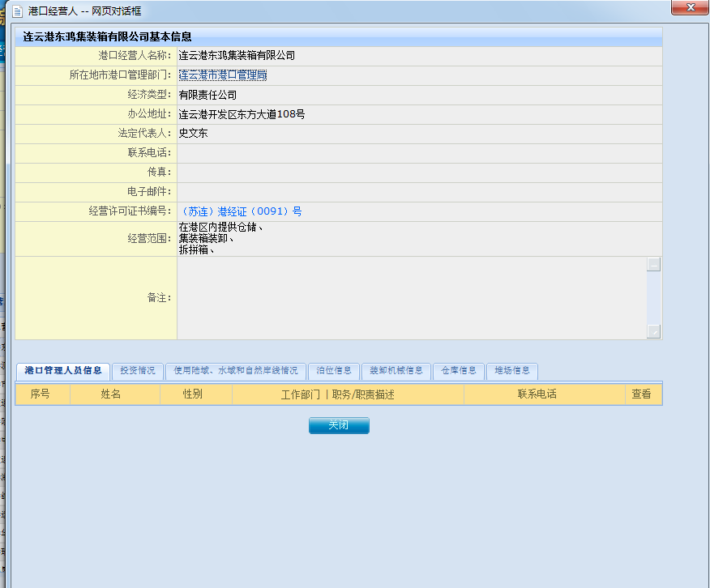Click the scroll-down arrow in the 备注 box
The height and width of the screenshot is (588, 710).
(x=653, y=331)
